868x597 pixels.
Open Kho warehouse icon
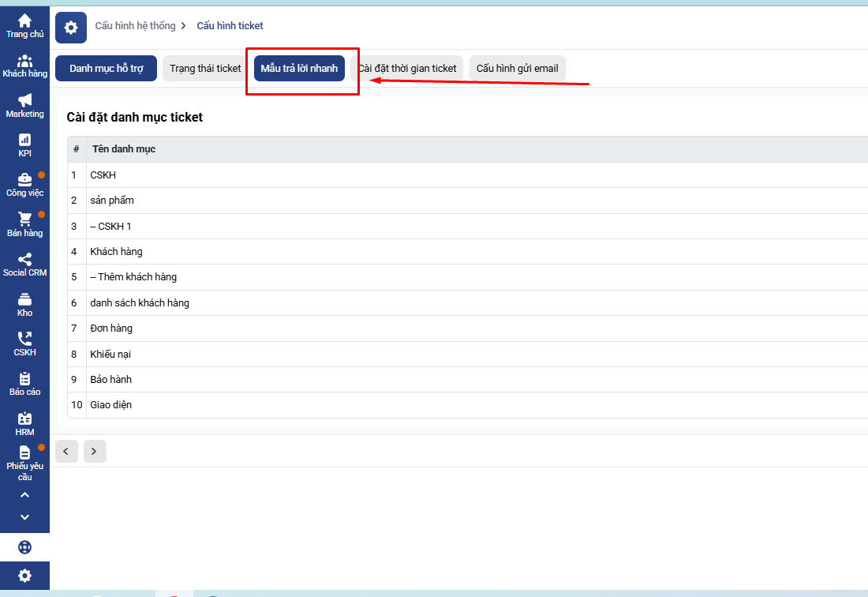pos(24,300)
